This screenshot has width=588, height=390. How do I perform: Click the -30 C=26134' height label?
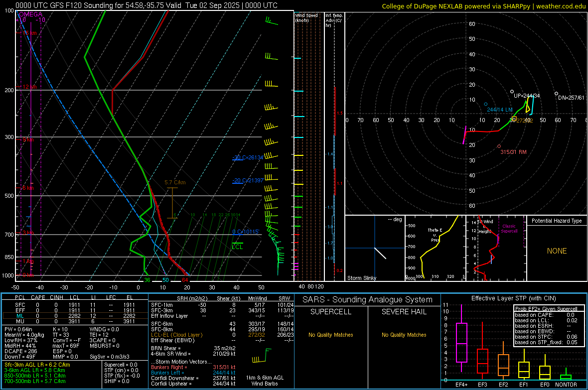pos(248,157)
